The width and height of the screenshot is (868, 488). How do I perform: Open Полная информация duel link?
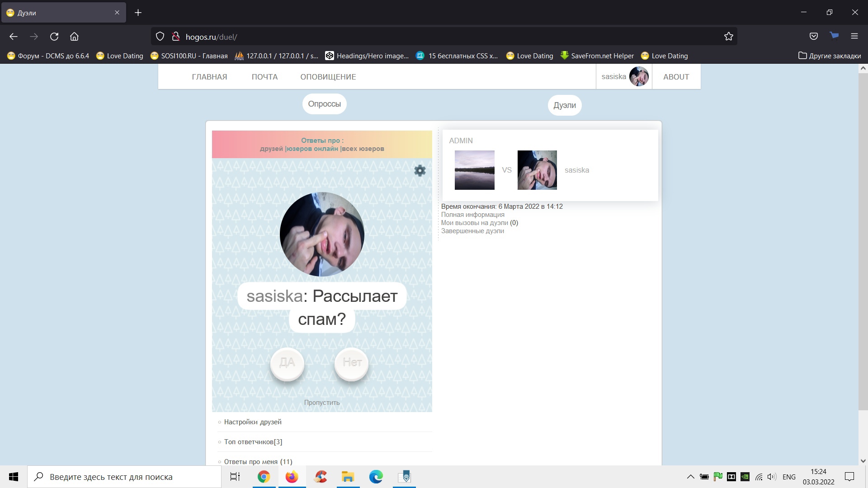tap(472, 215)
